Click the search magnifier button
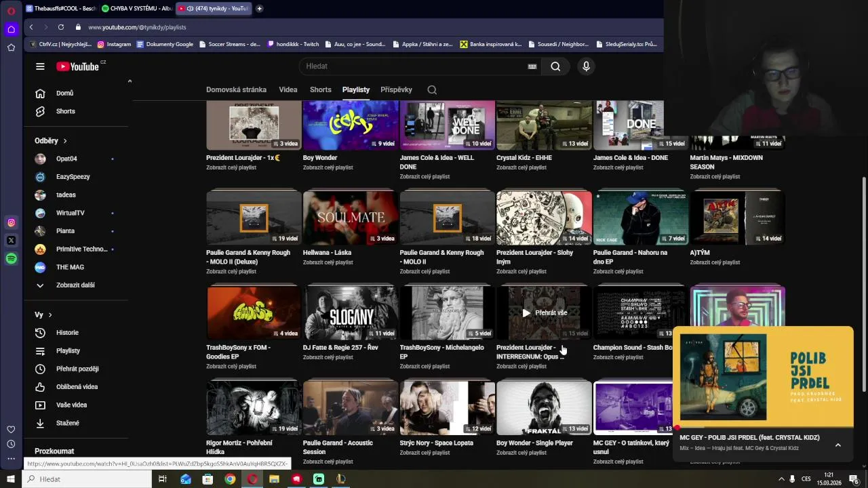This screenshot has width=868, height=488. click(x=555, y=66)
